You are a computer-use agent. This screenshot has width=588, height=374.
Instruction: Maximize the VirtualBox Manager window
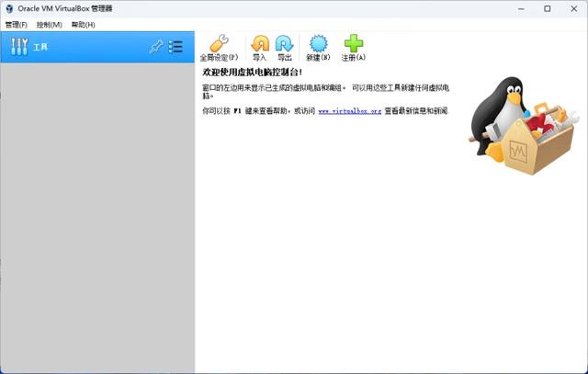click(548, 8)
